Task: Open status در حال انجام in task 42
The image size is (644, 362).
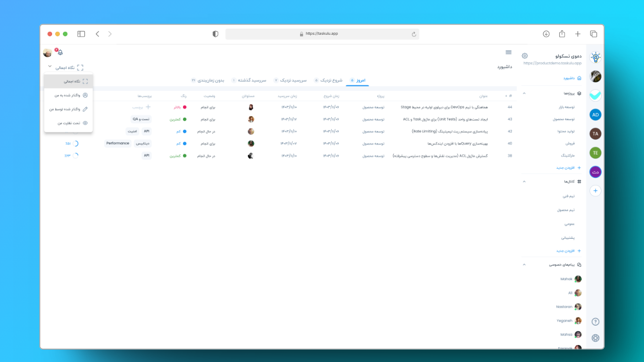Action: coord(206,131)
